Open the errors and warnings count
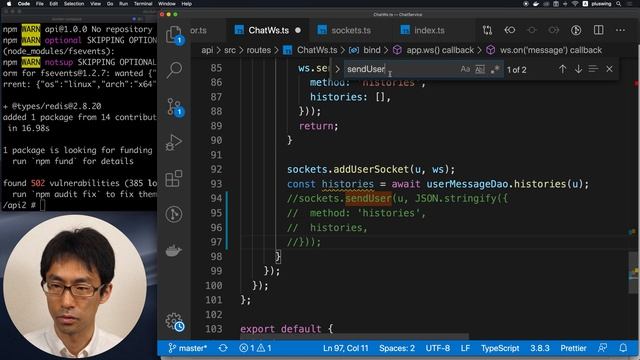This screenshot has width=640, height=360. (x=255, y=348)
